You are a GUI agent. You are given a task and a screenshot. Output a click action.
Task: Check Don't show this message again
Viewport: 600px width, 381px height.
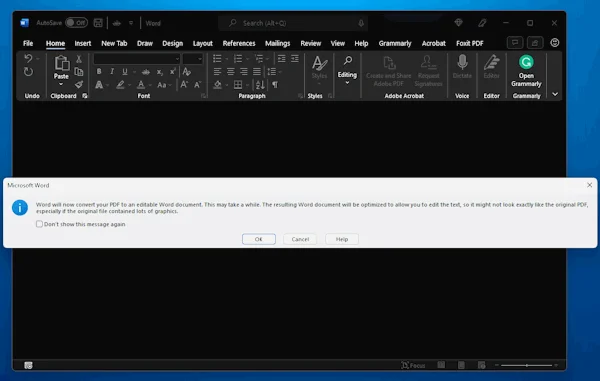(39, 224)
